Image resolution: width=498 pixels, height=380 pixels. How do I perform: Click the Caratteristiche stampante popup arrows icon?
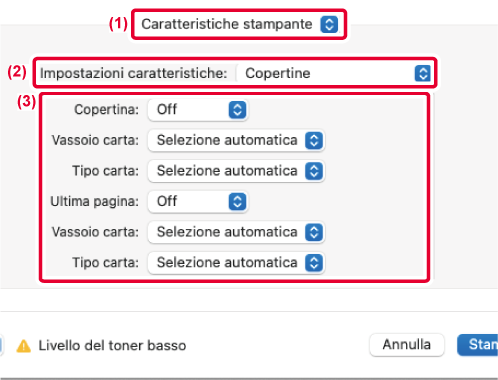click(x=329, y=24)
